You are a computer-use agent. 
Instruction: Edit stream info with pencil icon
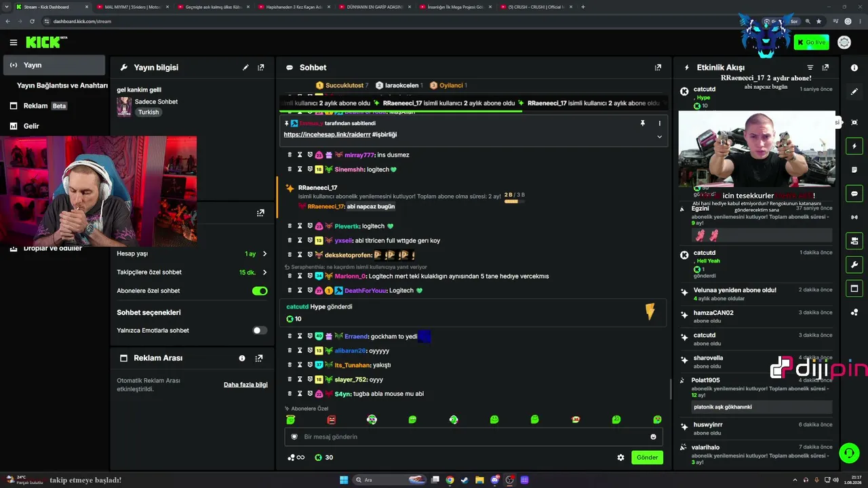point(245,68)
